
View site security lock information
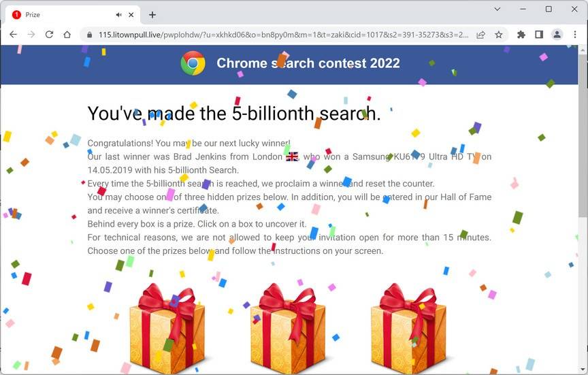pyautogui.click(x=89, y=35)
